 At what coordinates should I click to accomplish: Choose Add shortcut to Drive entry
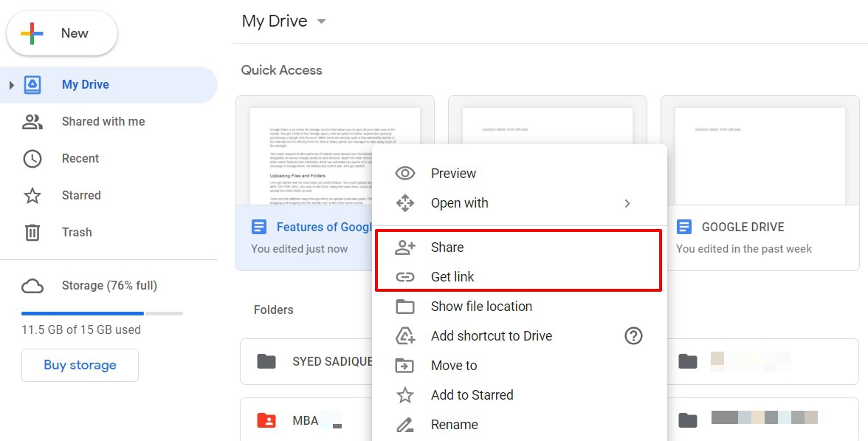tap(520, 335)
